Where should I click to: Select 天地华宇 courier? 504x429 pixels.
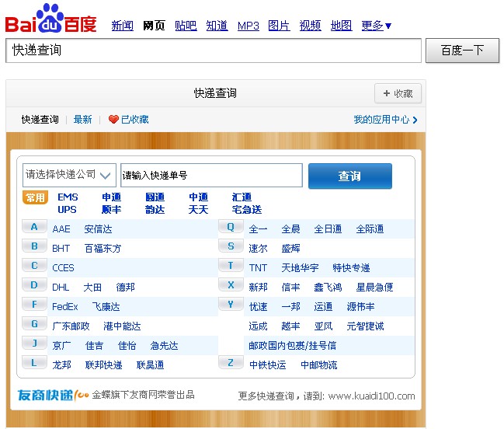pos(300,268)
